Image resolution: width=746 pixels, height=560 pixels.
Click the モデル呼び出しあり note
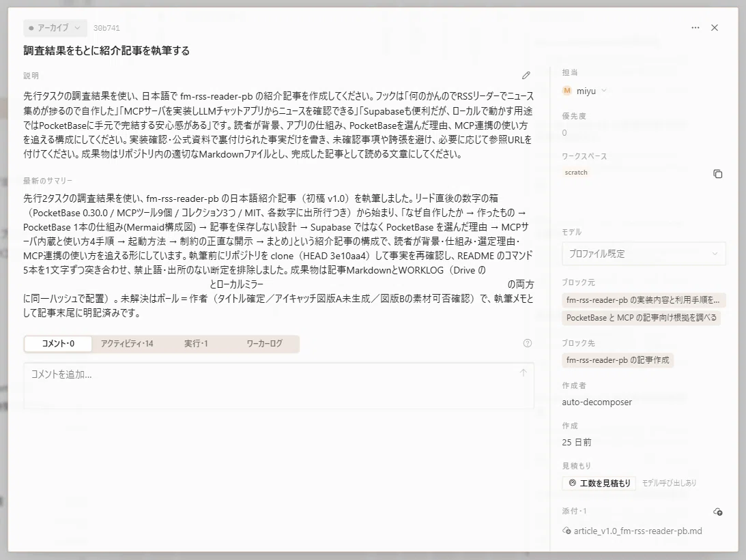point(669,483)
